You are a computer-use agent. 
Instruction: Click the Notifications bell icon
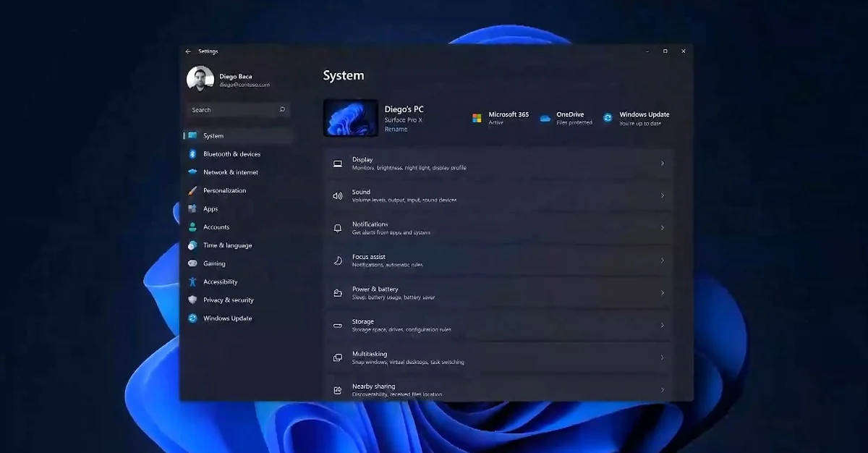click(338, 228)
